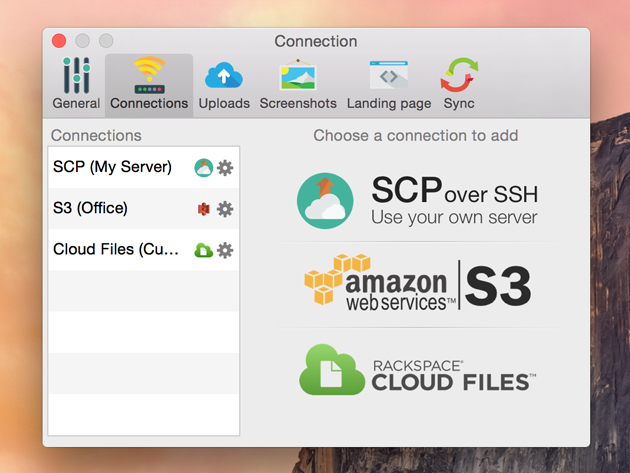Click green cloud icon in Cloud Files row
The width and height of the screenshot is (630, 473).
[203, 250]
